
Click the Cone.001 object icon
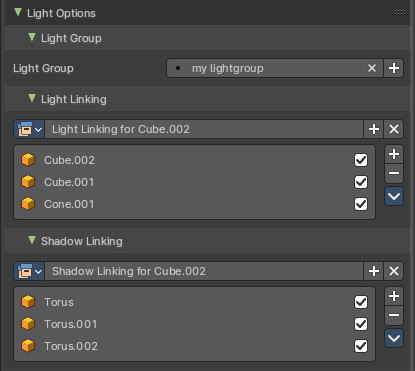coord(28,204)
